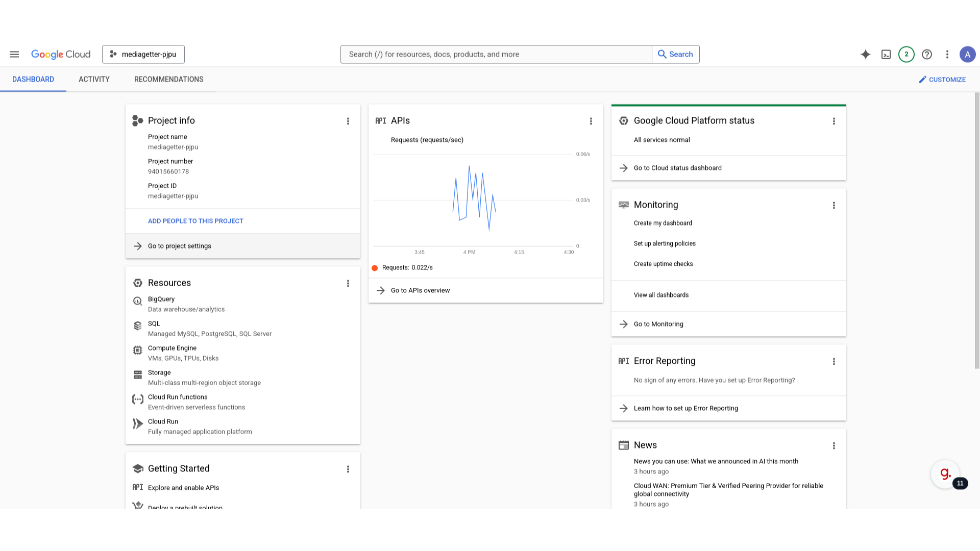Image resolution: width=980 pixels, height=551 pixels.
Task: Open the help question mark icon
Action: [x=927, y=54]
